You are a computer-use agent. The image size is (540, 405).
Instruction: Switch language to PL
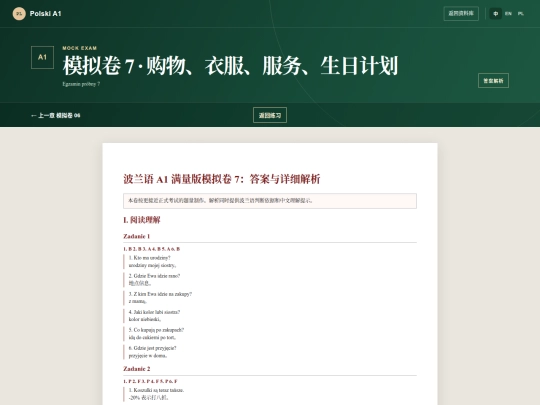pos(521,14)
